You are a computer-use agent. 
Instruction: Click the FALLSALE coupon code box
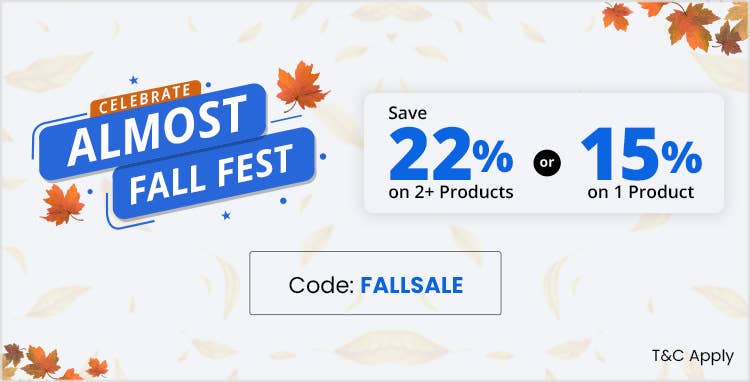pos(375,283)
